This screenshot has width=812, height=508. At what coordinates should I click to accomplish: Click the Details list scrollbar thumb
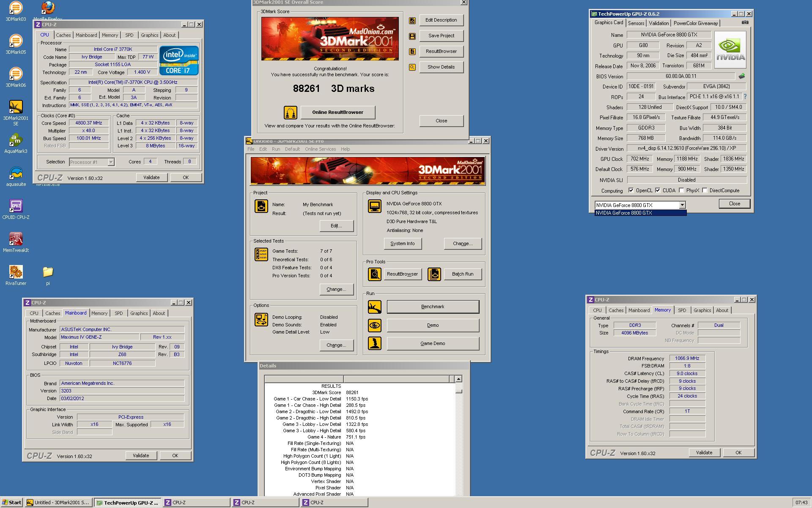click(458, 391)
